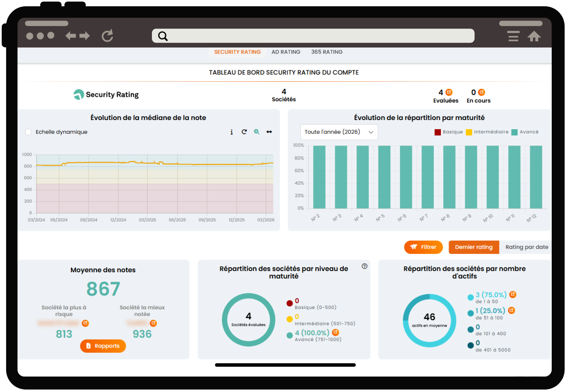Open link icon beside Avancé 4 (100.0%)
The height and width of the screenshot is (392, 568).
click(x=336, y=332)
